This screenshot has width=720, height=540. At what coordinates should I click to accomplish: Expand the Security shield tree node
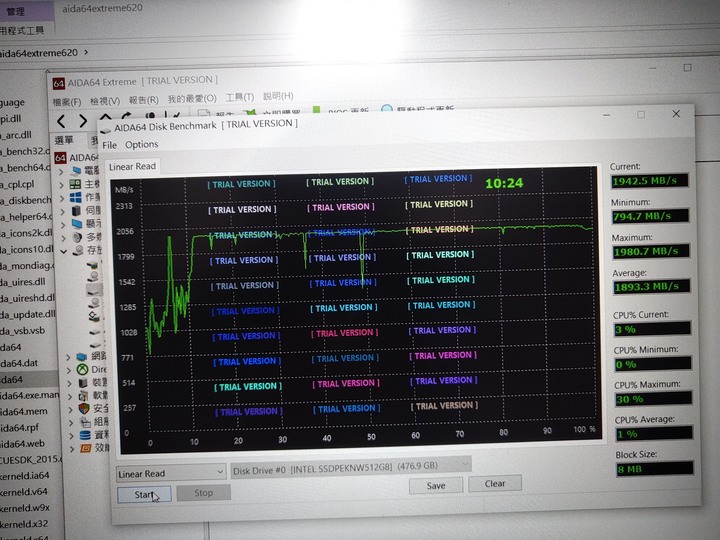pos(71,409)
